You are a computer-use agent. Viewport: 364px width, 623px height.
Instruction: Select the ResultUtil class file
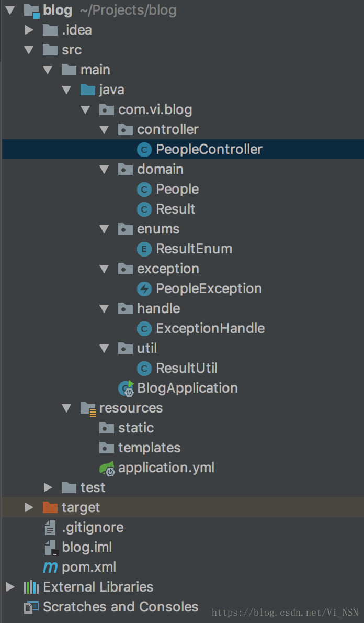coord(186,369)
